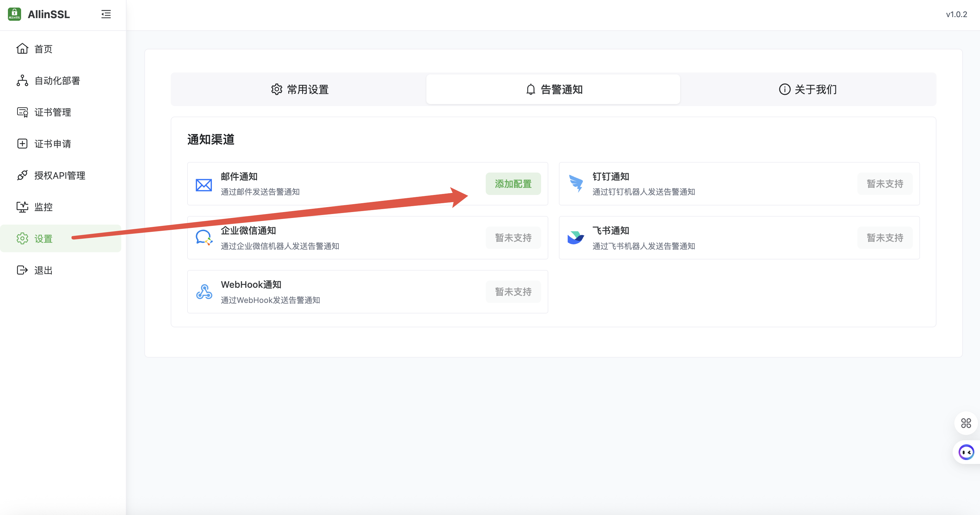The height and width of the screenshot is (515, 980).
Task: Collapse the sidebar with the menu icon
Action: coord(106,14)
